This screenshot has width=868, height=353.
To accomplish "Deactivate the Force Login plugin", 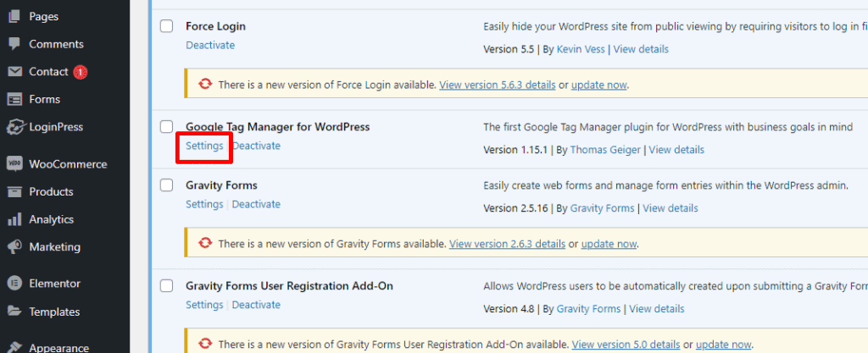I will (210, 45).
